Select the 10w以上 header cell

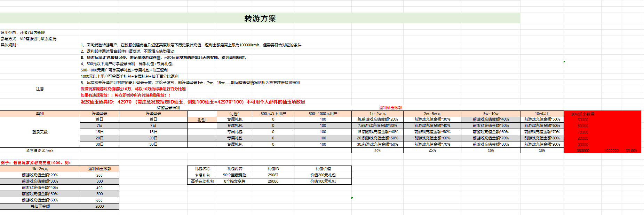point(542,114)
